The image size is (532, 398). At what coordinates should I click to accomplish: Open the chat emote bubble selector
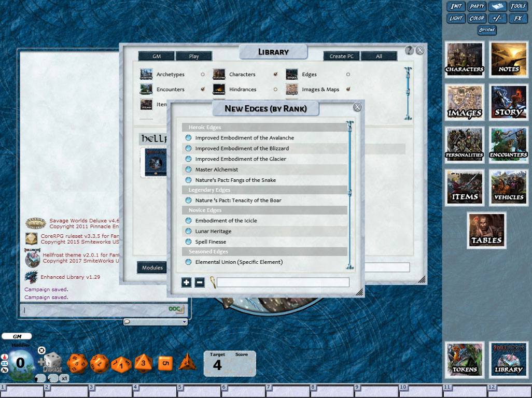point(127,322)
